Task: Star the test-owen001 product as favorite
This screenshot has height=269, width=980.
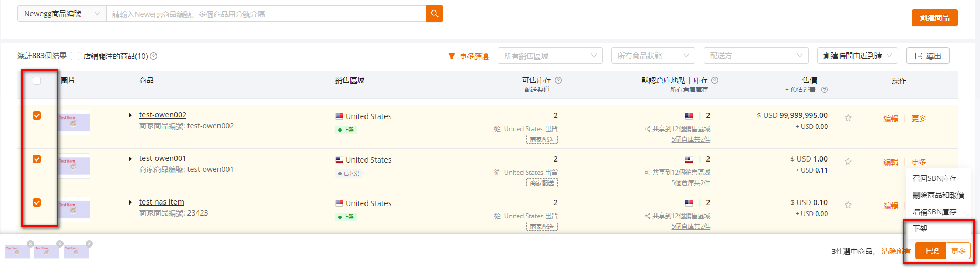Action: tap(848, 162)
